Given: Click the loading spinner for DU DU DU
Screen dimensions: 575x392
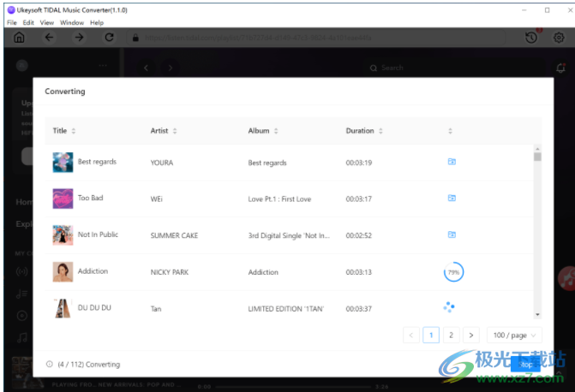Looking at the screenshot, I should [449, 307].
